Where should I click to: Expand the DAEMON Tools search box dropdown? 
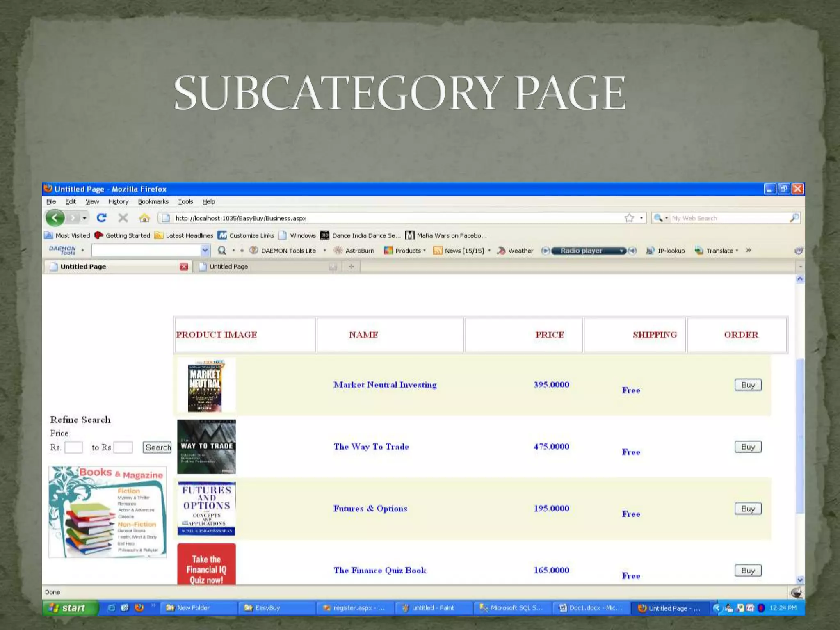(x=205, y=250)
